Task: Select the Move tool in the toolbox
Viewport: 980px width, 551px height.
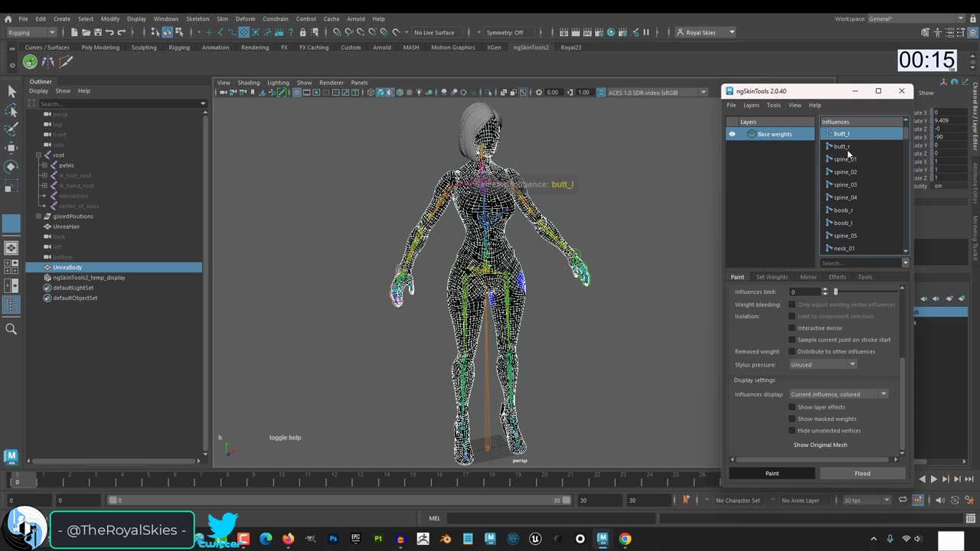Action: pos(11,148)
